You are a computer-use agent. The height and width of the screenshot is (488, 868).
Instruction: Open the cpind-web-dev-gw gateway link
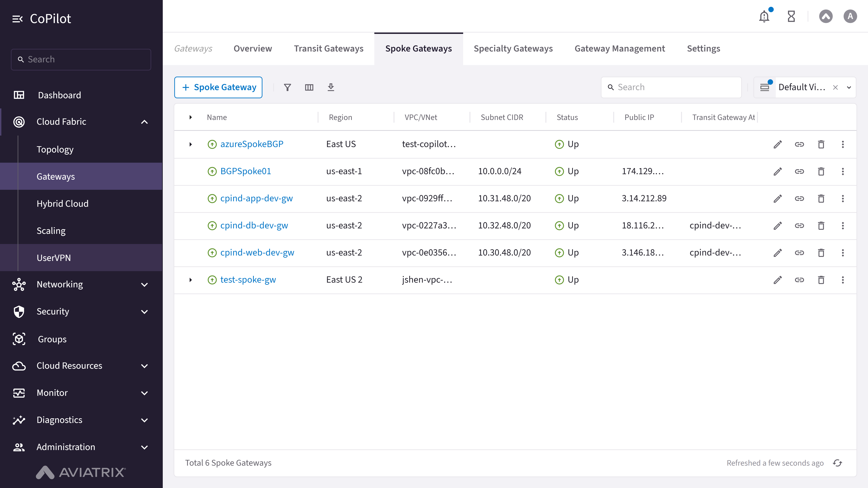click(257, 253)
